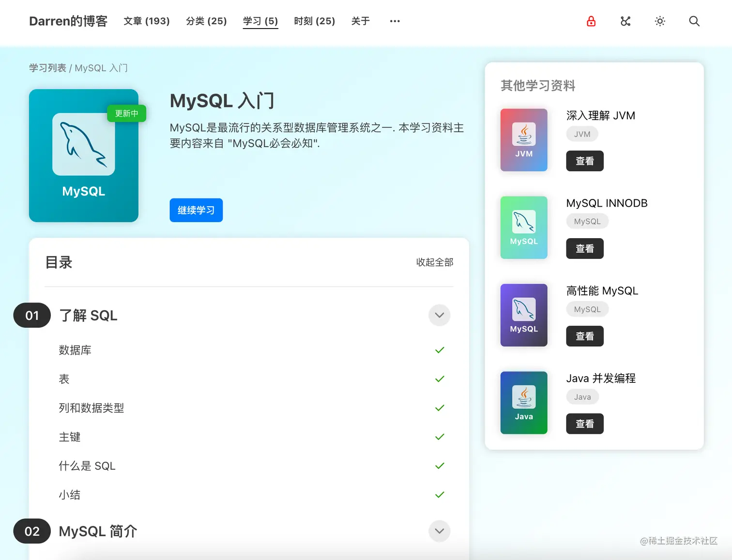Go to Darren的博客 home page
The image size is (732, 560).
(68, 21)
